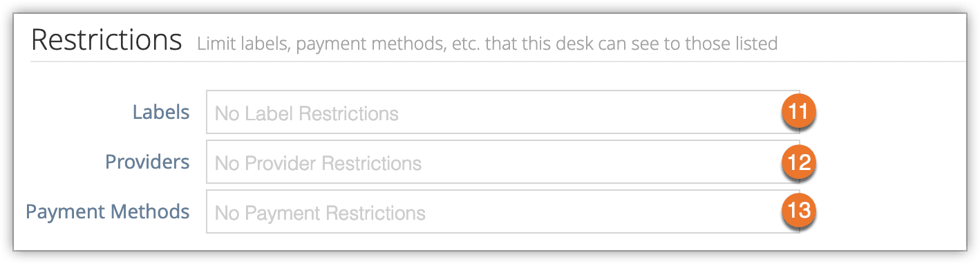Select the badge marking the Providers field

point(799,162)
